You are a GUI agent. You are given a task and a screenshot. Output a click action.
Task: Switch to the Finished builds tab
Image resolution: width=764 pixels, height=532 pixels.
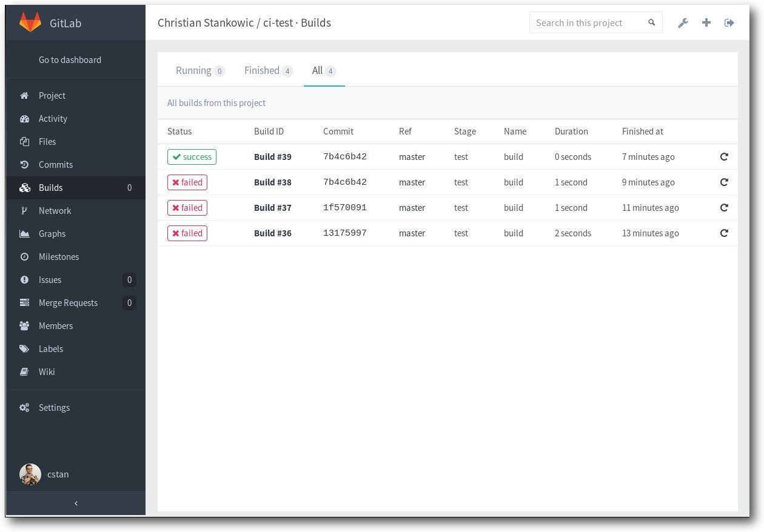(x=269, y=70)
